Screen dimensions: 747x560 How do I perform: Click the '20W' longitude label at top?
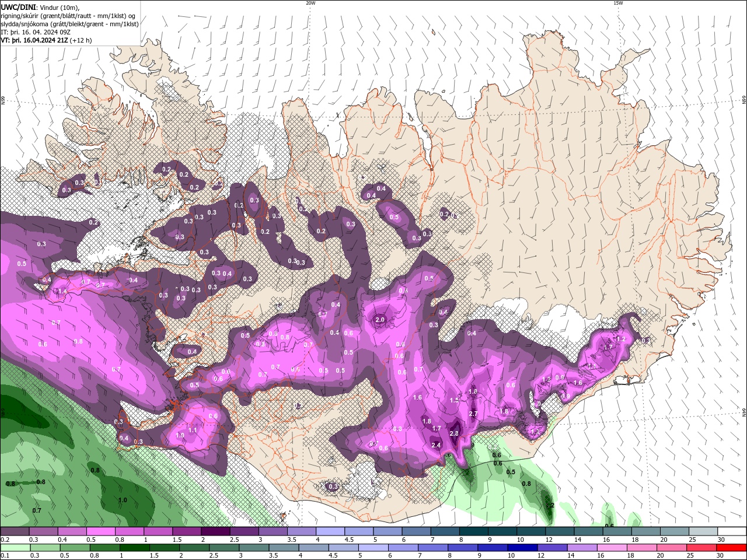click(x=310, y=3)
